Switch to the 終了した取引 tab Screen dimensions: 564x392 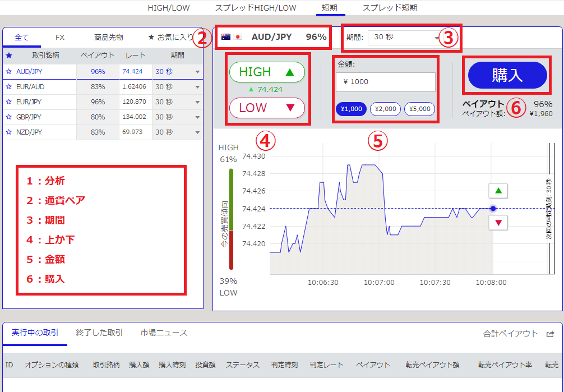click(99, 333)
